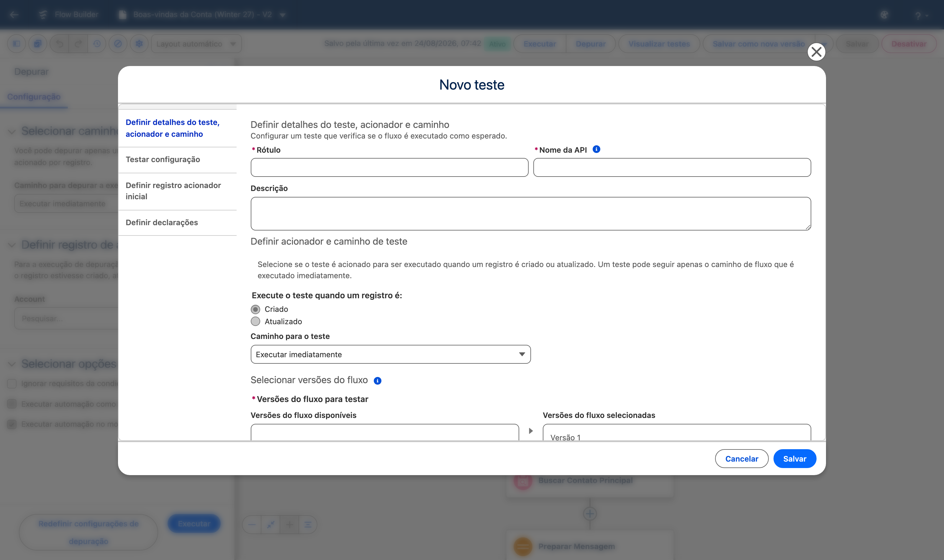The width and height of the screenshot is (944, 560).
Task: Select Definir registro acionador inicial step
Action: (178, 191)
